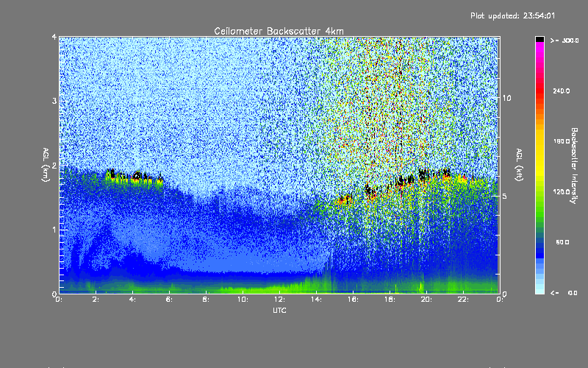Click the black top segment of colorbar
The image size is (588, 368).
[x=539, y=39]
